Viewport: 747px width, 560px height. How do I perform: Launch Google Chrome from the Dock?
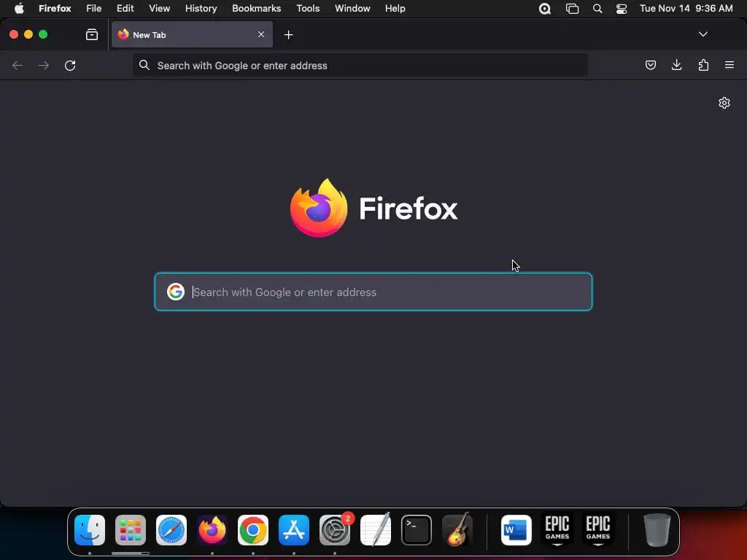tap(253, 530)
